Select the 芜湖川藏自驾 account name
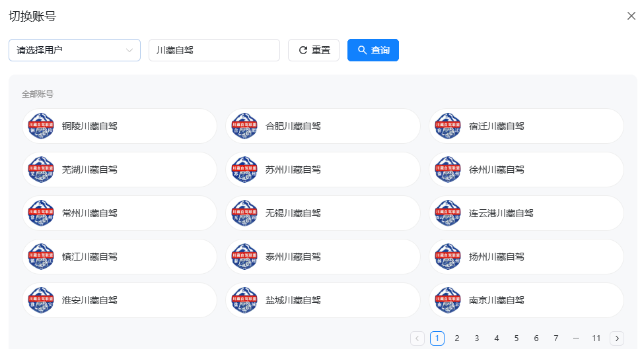 (x=90, y=170)
